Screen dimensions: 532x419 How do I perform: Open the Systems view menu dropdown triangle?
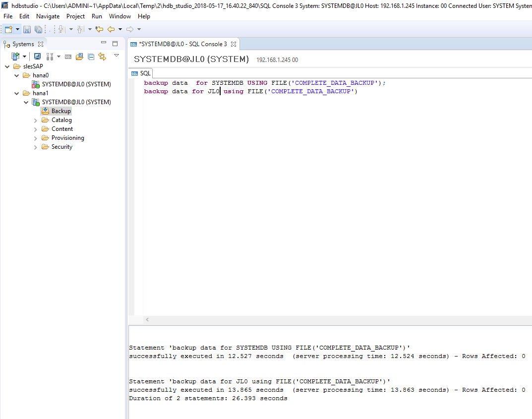pyautogui.click(x=117, y=56)
